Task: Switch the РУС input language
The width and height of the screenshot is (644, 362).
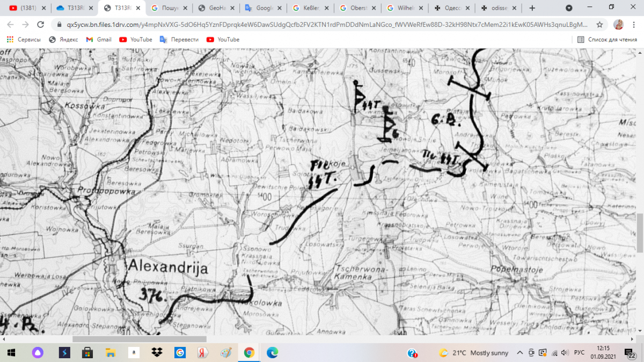Action: click(x=580, y=353)
